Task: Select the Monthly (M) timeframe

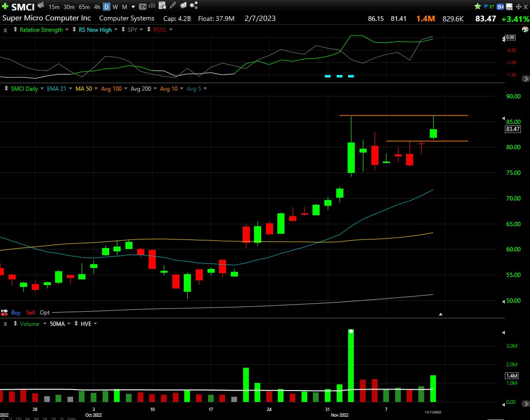Action: (x=124, y=7)
